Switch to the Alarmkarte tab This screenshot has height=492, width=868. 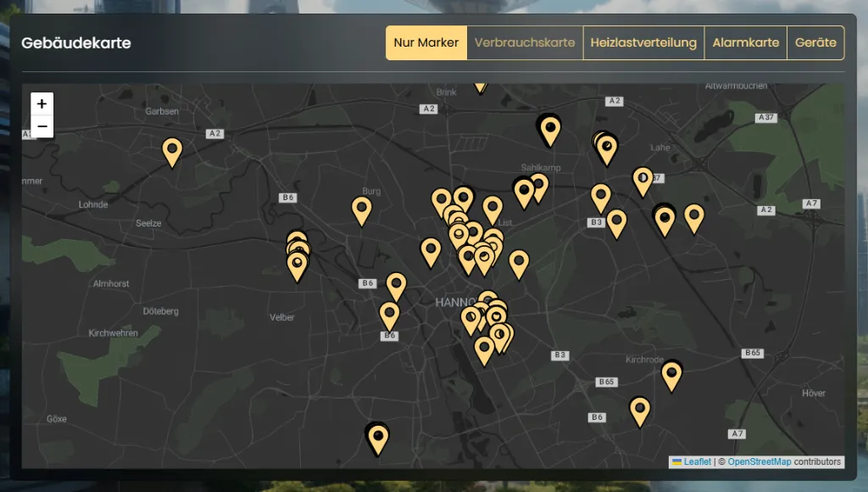pos(745,43)
